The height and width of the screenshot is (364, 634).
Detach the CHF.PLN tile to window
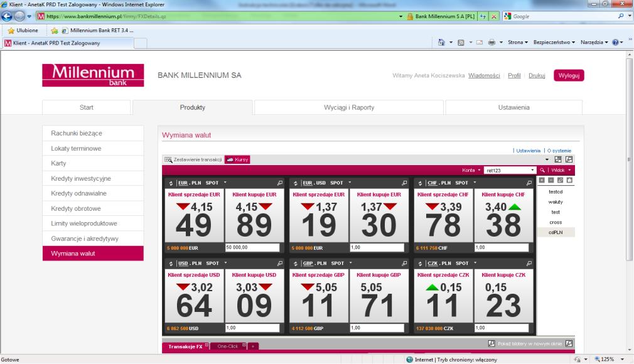[x=529, y=183]
